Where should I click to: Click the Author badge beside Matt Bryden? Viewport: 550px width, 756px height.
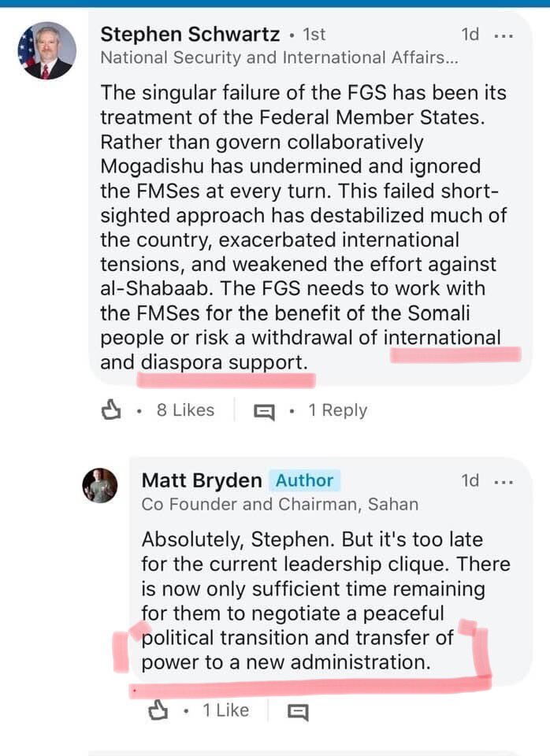304,480
